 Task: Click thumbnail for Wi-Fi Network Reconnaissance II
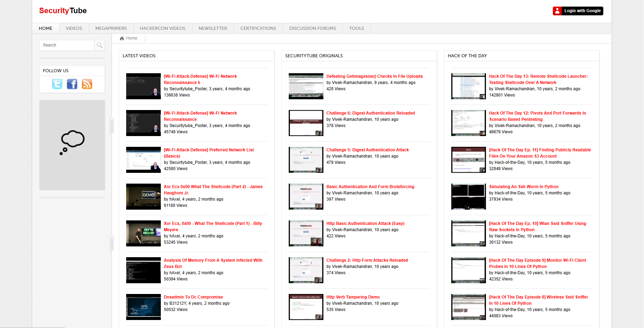[x=143, y=86]
